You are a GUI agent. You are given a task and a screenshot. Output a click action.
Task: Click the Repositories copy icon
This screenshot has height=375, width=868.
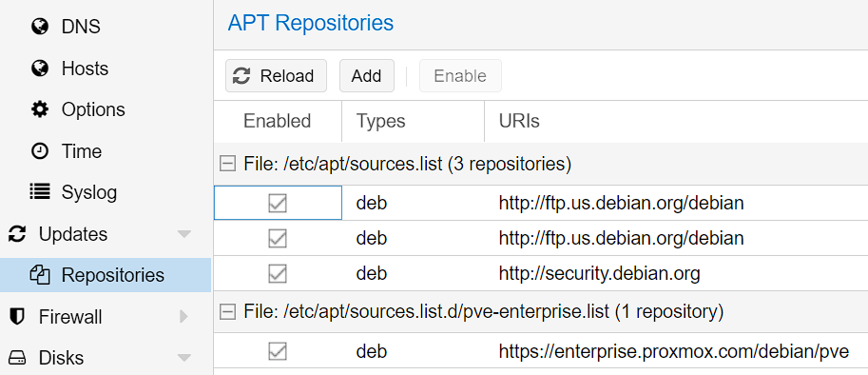click(39, 275)
